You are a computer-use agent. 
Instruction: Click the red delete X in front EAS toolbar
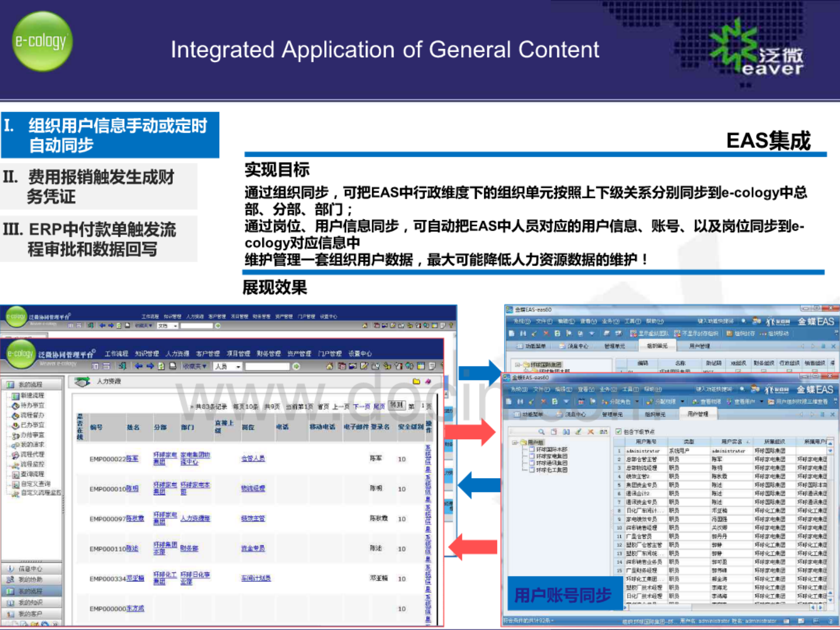tap(543, 401)
